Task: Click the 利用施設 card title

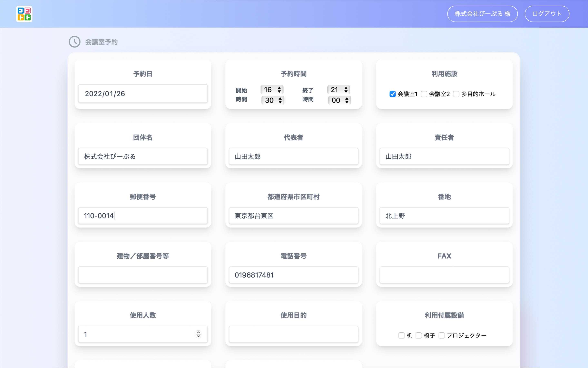Action: pyautogui.click(x=444, y=74)
